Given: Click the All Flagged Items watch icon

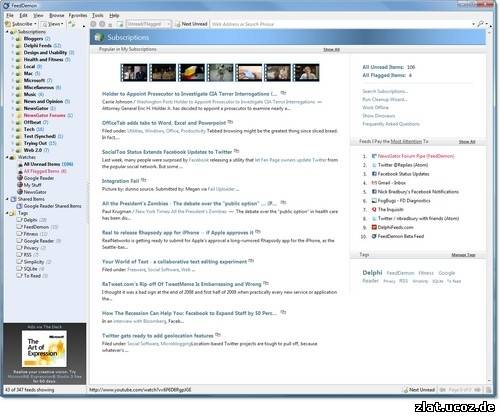Looking at the screenshot, I should click(20, 171).
